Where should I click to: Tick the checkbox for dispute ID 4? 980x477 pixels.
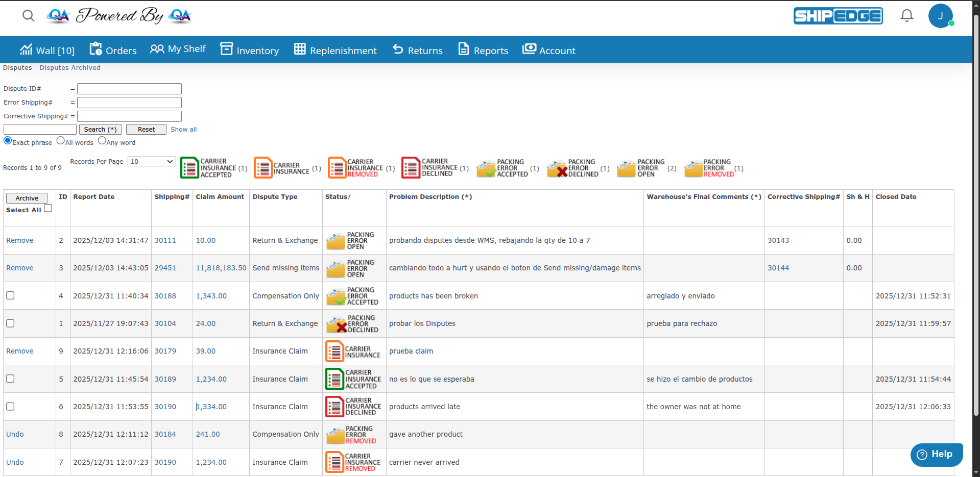(x=10, y=295)
